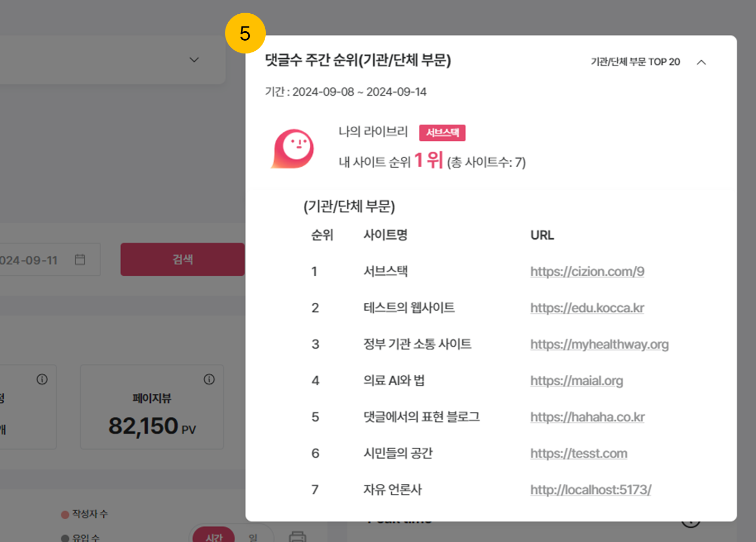Click the yellow number 5 badge

245,33
